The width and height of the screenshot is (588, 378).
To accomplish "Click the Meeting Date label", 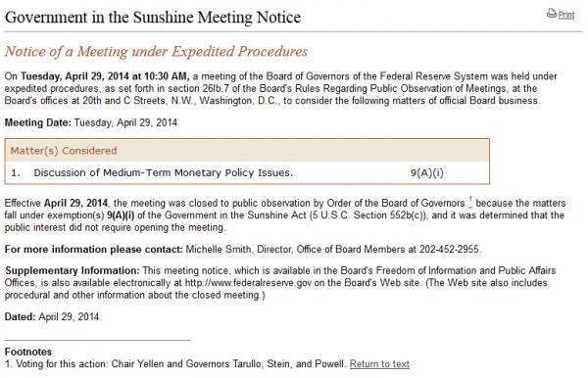I will [x=38, y=122].
